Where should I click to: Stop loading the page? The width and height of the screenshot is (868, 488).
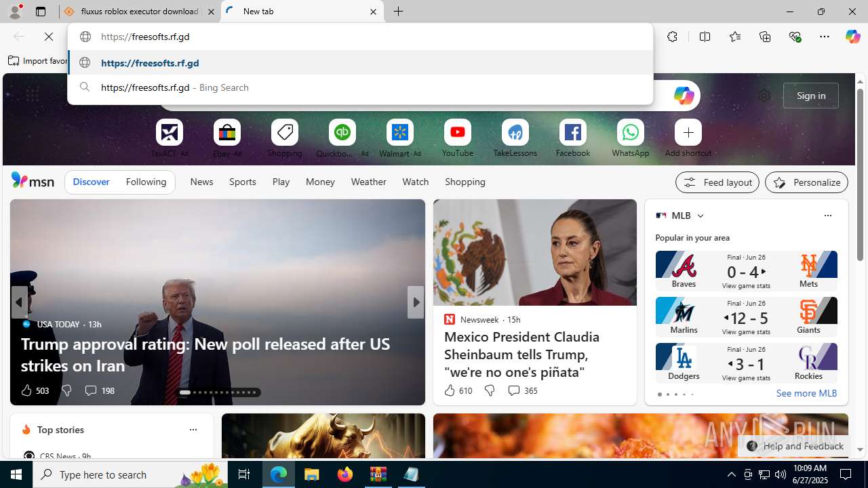[49, 37]
